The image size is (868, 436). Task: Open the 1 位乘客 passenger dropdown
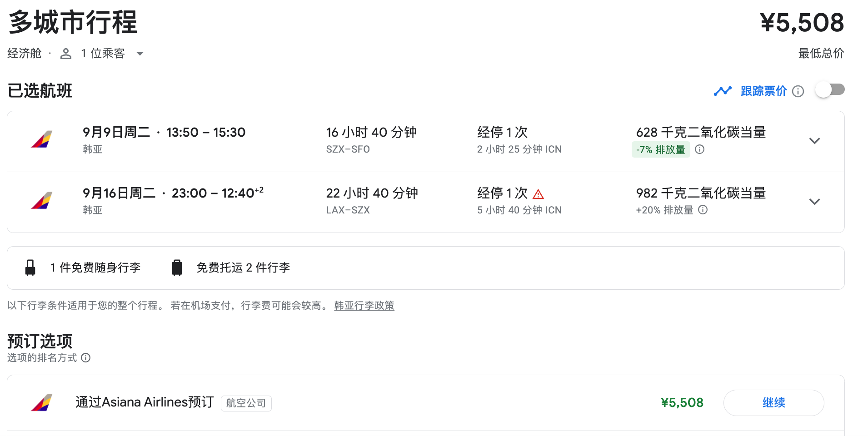[x=140, y=54]
